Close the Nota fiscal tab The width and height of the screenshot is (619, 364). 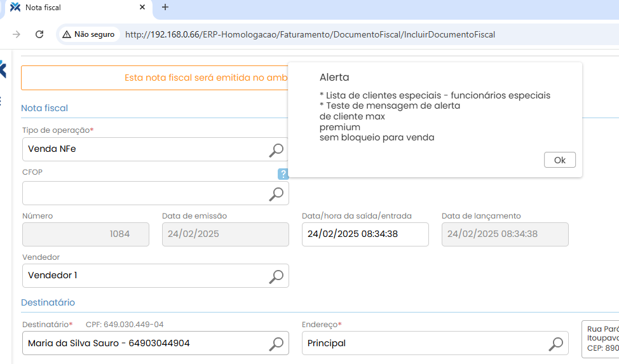[x=144, y=8]
